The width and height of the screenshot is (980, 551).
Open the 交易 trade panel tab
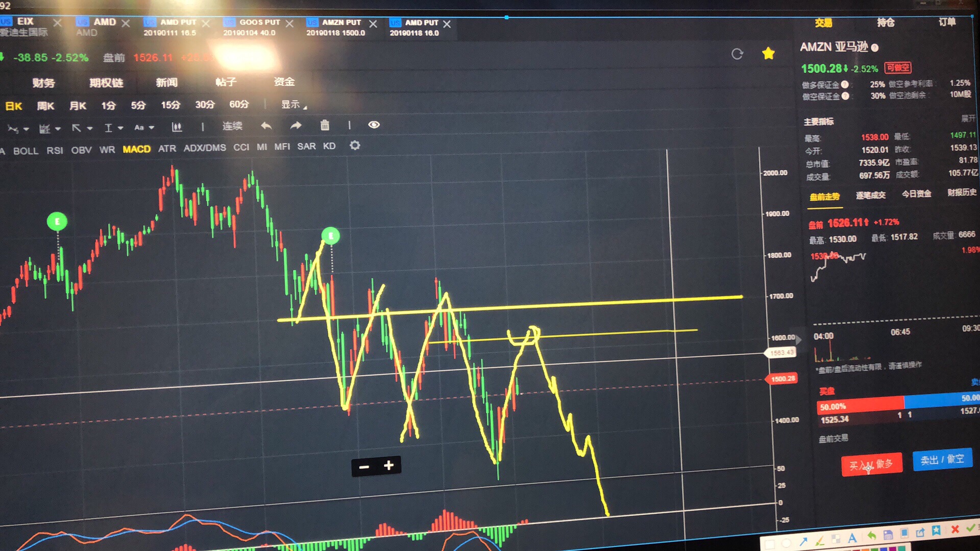point(823,23)
